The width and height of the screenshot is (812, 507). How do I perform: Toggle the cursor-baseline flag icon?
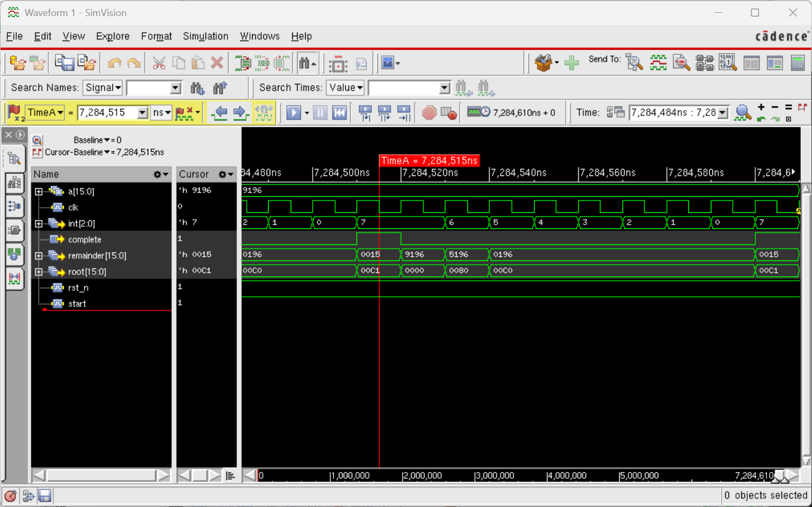[37, 152]
